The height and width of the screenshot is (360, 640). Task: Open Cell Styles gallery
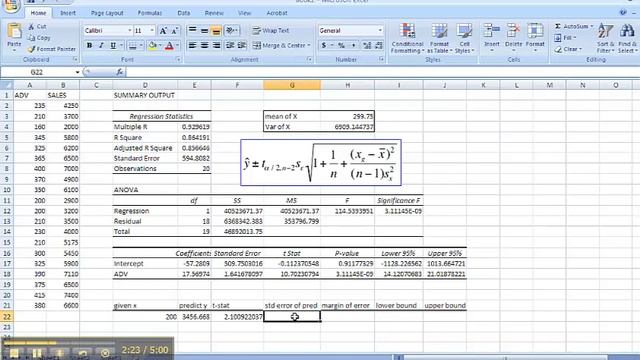point(464,39)
